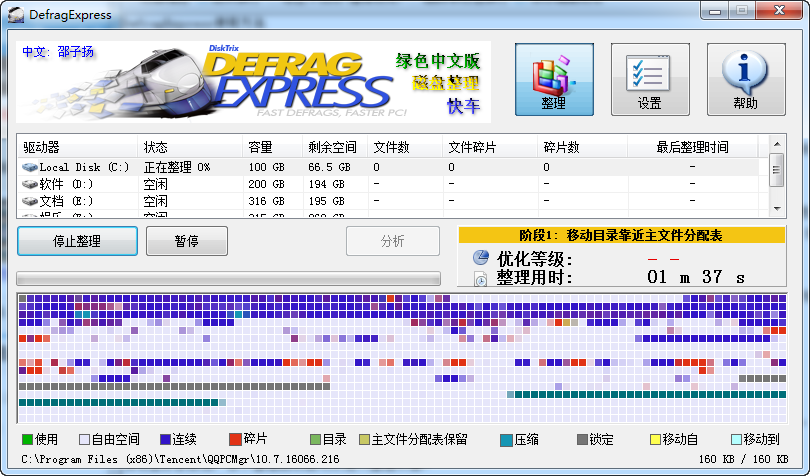
Task: Sort by 剩余空间 column header
Action: [335, 147]
